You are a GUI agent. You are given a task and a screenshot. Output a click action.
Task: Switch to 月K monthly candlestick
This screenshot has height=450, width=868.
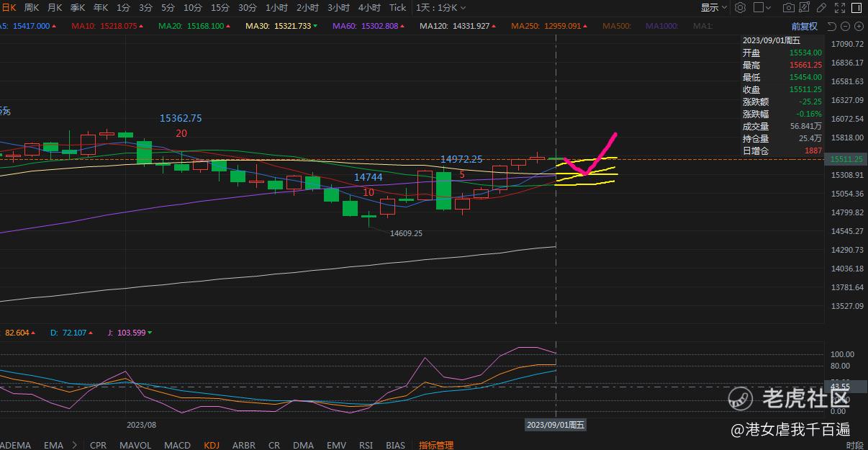coord(55,7)
